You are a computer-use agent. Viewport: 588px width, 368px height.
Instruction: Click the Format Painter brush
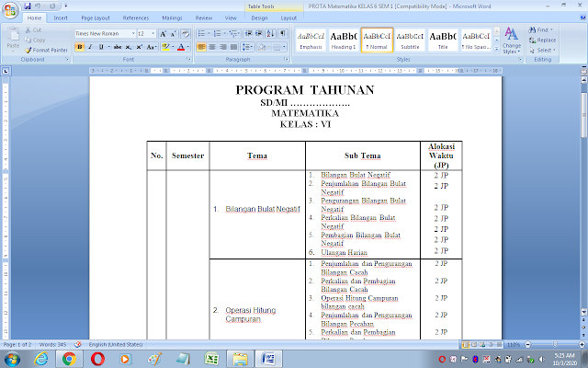pyautogui.click(x=46, y=50)
